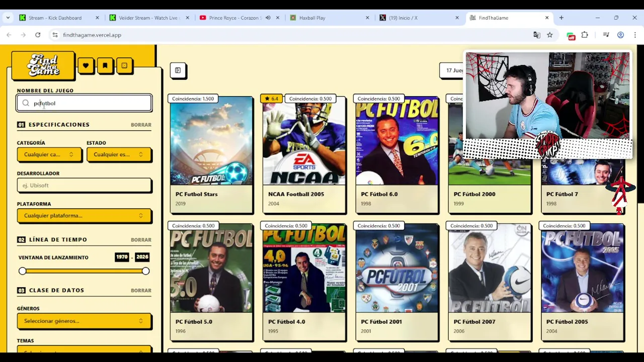The image size is (644, 362).
Task: Open PC Fútbol 2005 game card
Action: tap(582, 282)
